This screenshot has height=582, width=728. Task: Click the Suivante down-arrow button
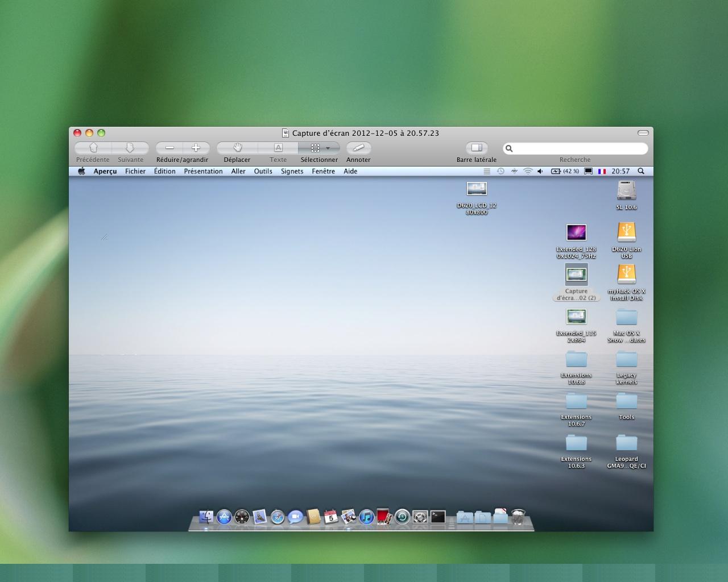[130, 148]
